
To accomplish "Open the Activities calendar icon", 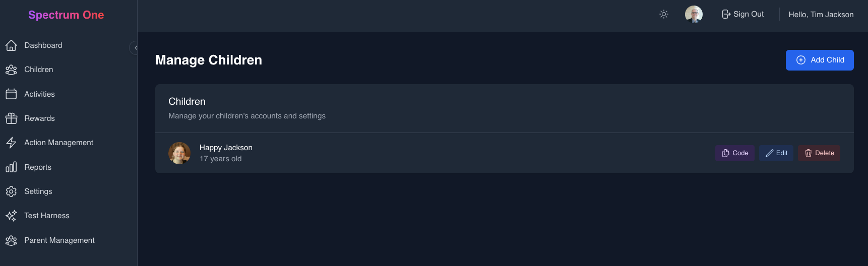I will coord(11,94).
